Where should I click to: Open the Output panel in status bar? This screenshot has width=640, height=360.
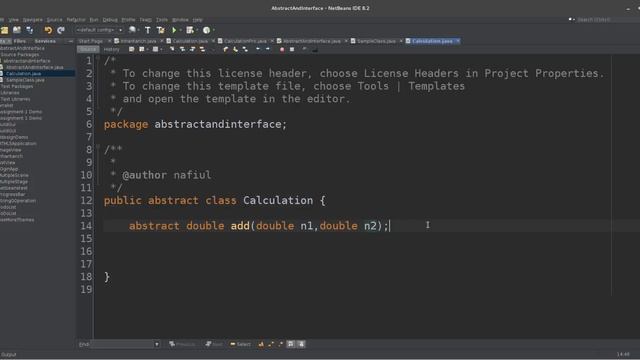pos(9,354)
